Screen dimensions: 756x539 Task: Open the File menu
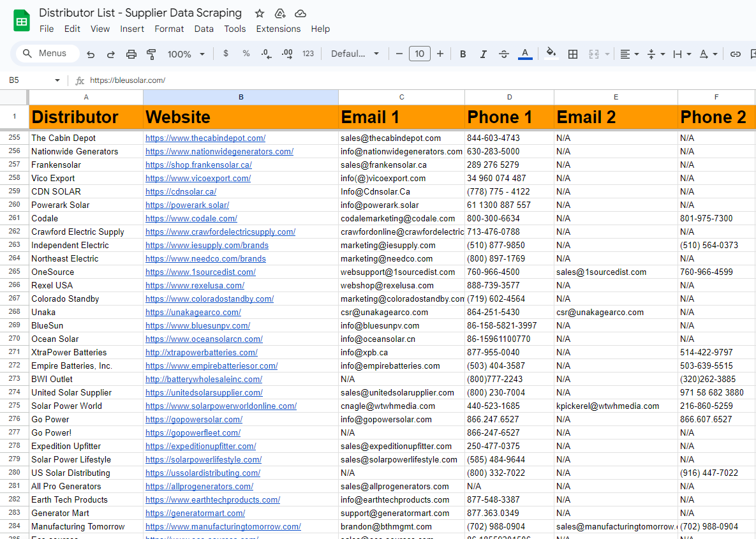pos(47,29)
